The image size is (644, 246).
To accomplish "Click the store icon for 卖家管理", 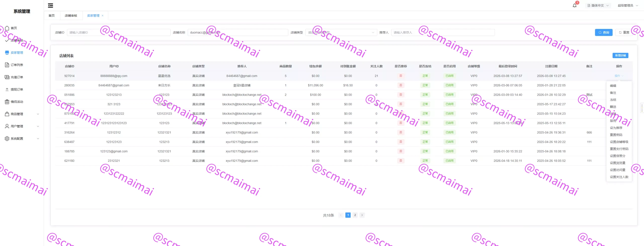I will coord(7,53).
